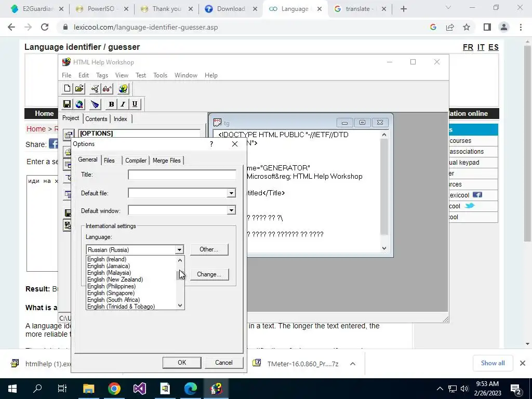Collapse the Language combo box arrow
Image resolution: width=532 pixels, height=399 pixels.
tap(179, 250)
